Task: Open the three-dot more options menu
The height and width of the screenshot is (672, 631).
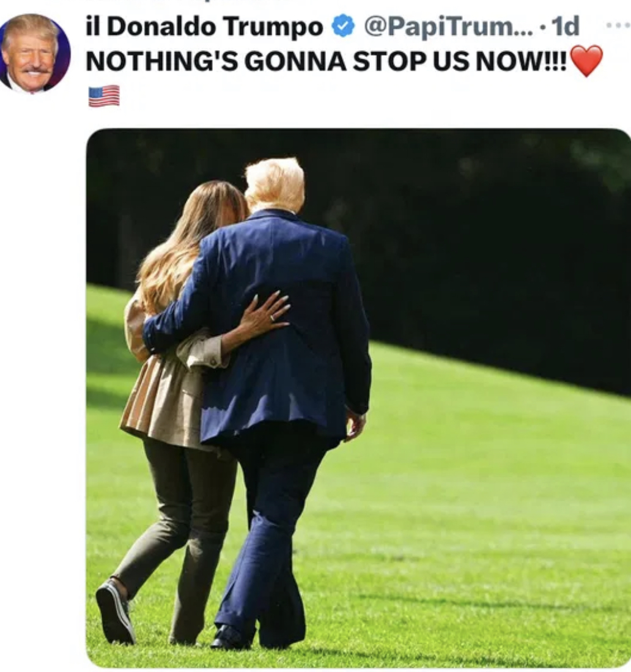Action: pos(618,26)
